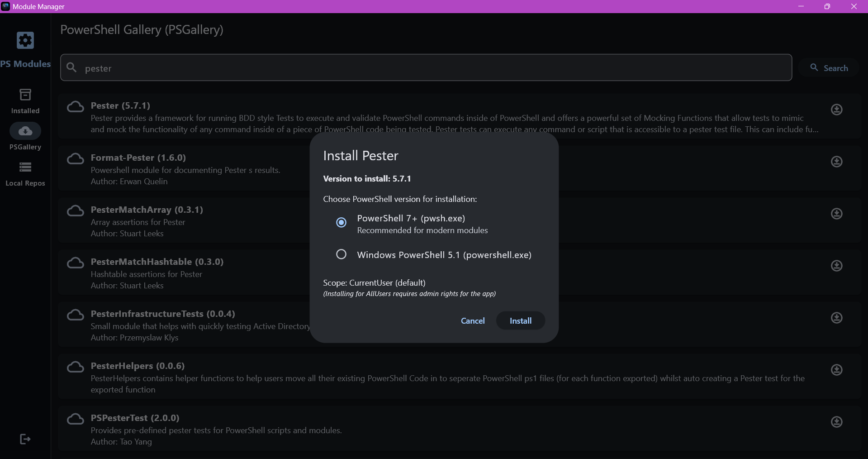Image resolution: width=868 pixels, height=459 pixels.
Task: Minimize the Module Manager window
Action: (801, 6)
